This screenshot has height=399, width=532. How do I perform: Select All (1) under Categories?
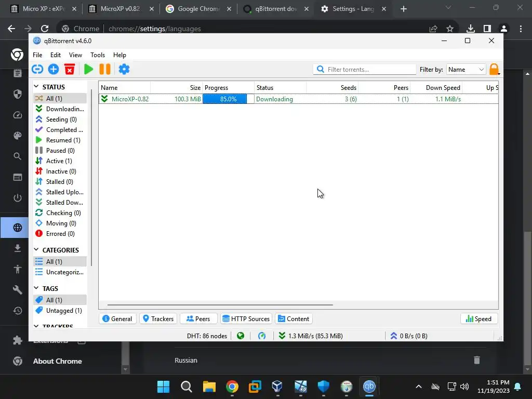click(60, 262)
